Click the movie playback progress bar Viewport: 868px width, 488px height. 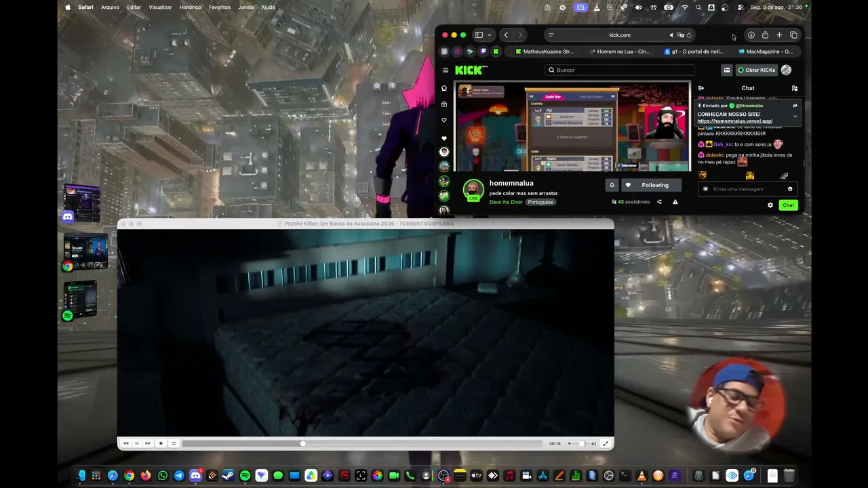tap(363, 443)
